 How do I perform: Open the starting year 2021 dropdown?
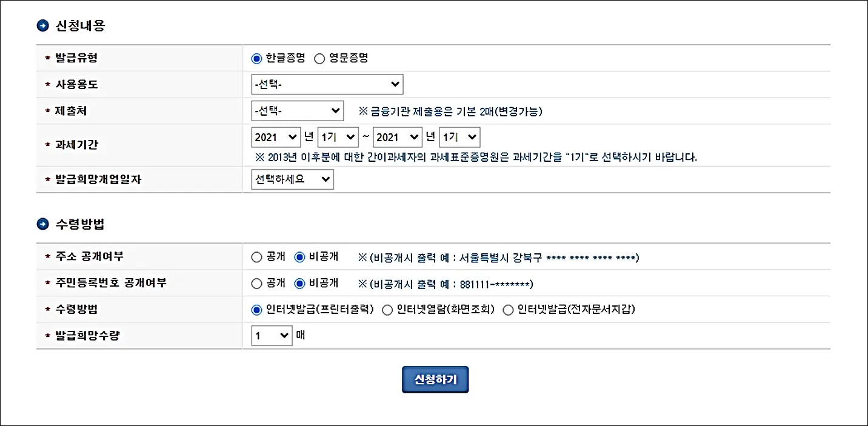point(276,137)
